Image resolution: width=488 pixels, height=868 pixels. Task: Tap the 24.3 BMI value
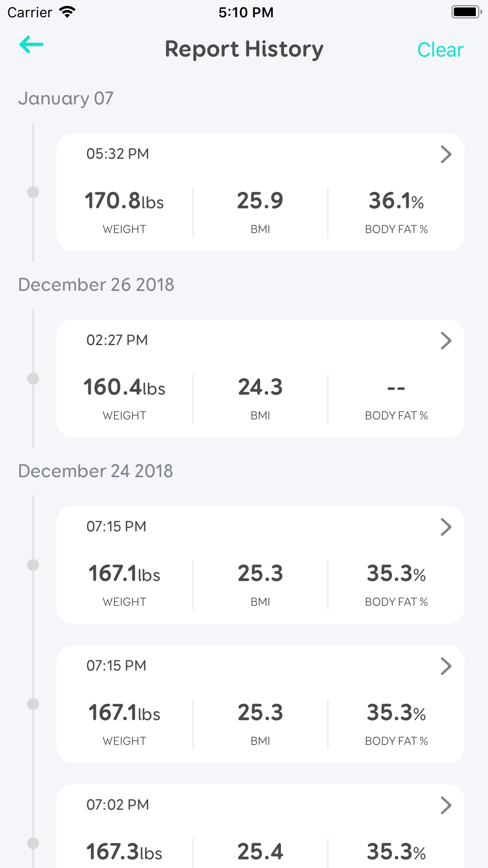click(x=260, y=387)
